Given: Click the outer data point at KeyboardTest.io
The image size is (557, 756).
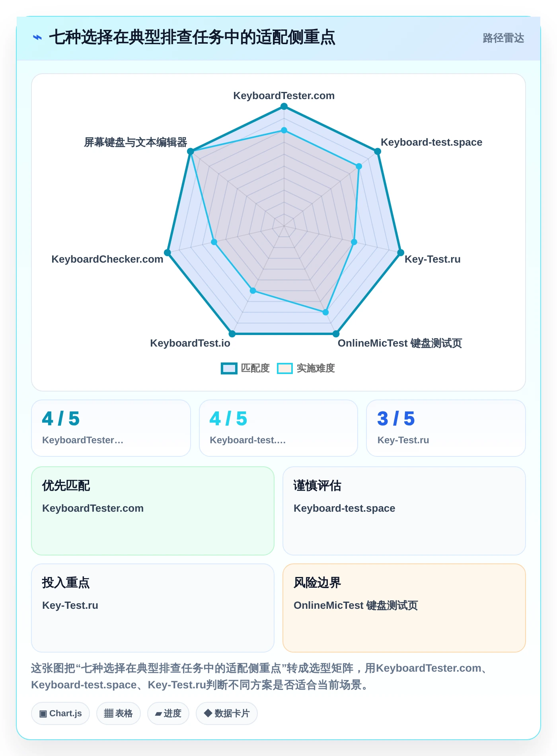Looking at the screenshot, I should pos(232,334).
